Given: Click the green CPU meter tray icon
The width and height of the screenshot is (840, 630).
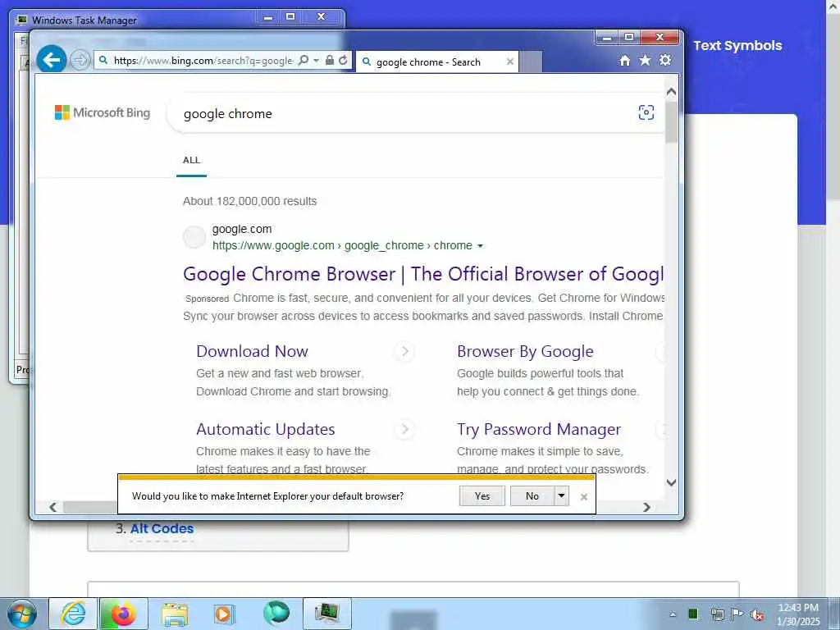Looking at the screenshot, I should [693, 614].
